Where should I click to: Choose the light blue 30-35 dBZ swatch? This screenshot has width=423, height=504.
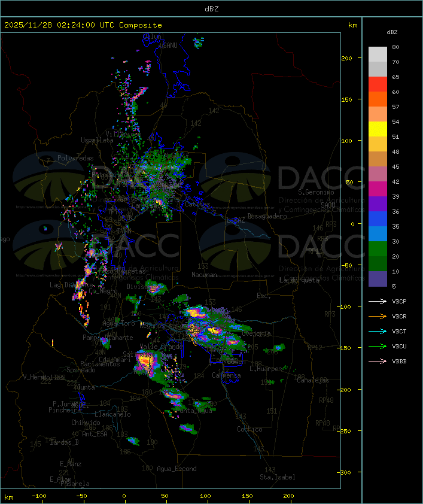coord(378,233)
